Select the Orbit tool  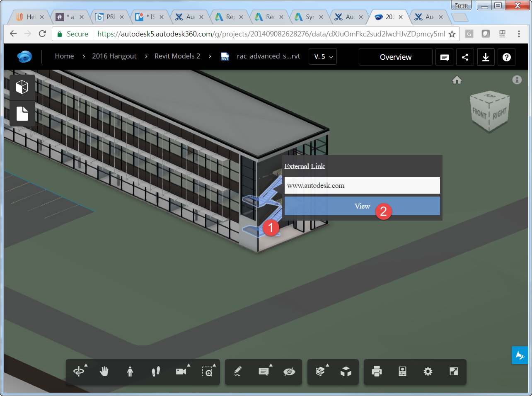click(79, 372)
